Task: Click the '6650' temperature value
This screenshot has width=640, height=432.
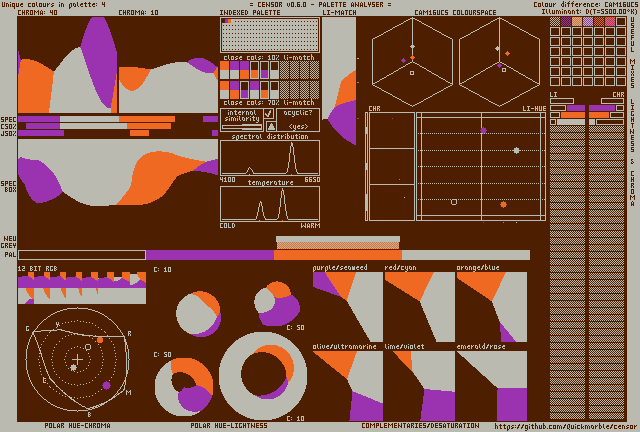Action: pyautogui.click(x=312, y=180)
